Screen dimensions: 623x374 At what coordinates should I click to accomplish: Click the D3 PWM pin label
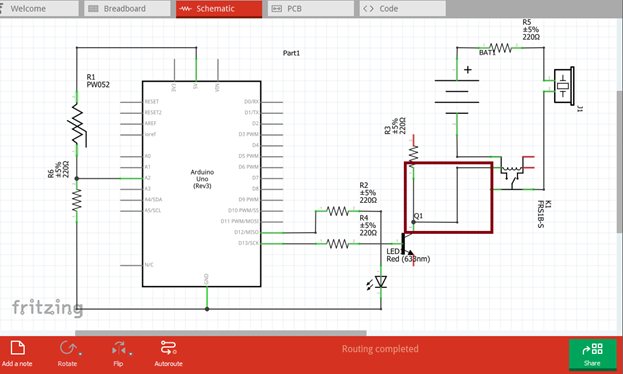tap(248, 134)
